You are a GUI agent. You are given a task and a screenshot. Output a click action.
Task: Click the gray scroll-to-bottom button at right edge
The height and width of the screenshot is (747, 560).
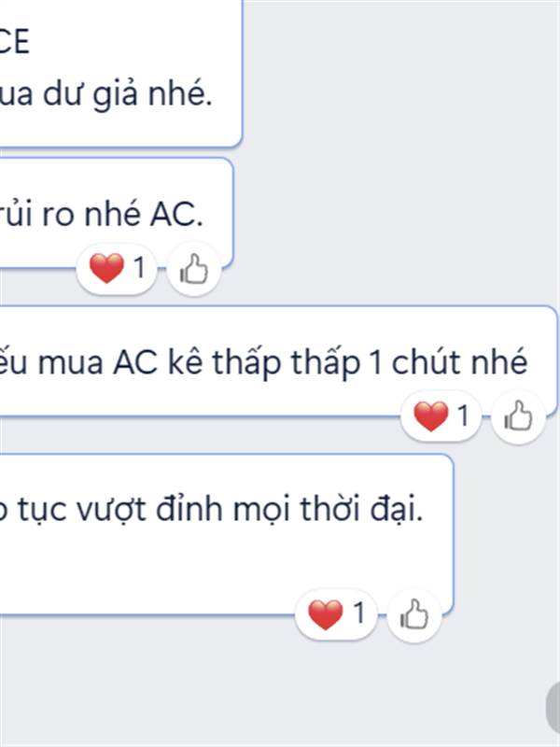pos(553,709)
